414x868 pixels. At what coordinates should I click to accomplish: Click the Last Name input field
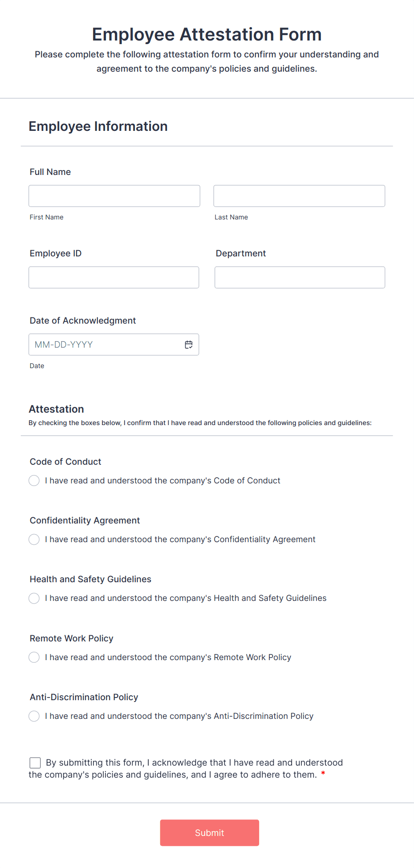pos(299,196)
